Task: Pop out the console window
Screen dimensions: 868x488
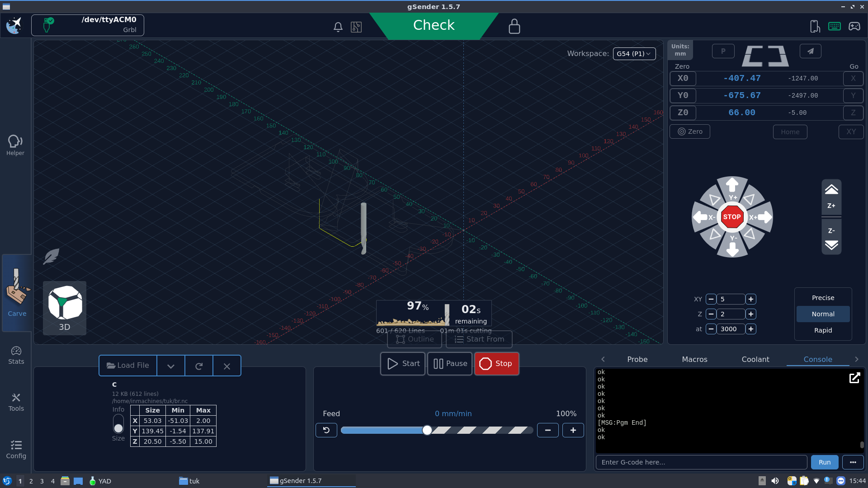Action: point(854,378)
